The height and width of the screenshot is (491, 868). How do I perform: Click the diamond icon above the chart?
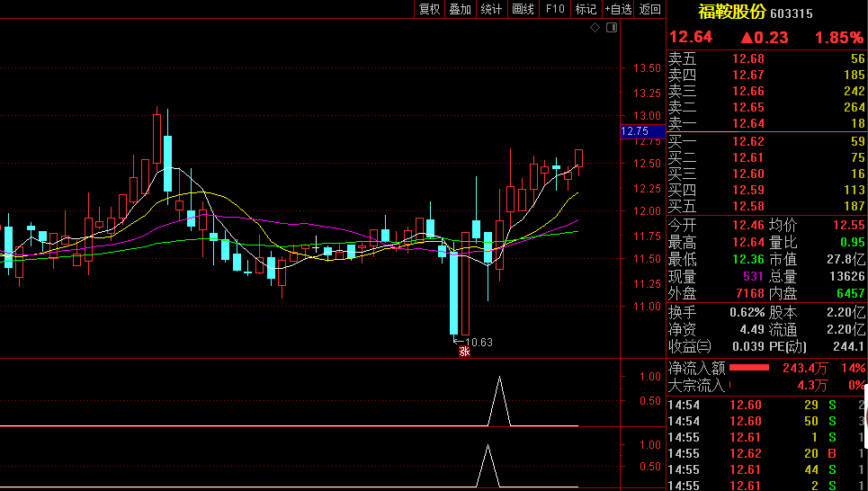(x=595, y=28)
